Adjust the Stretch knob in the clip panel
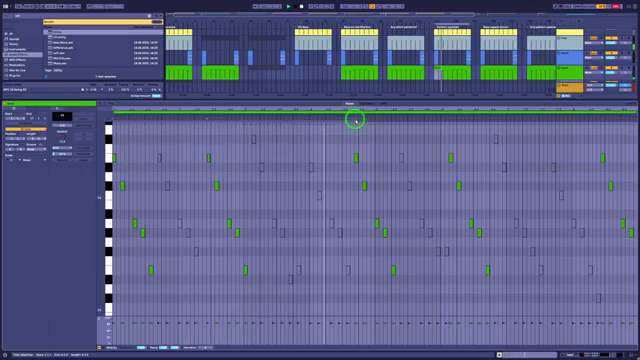This screenshot has height=360, width=640. 62,137
